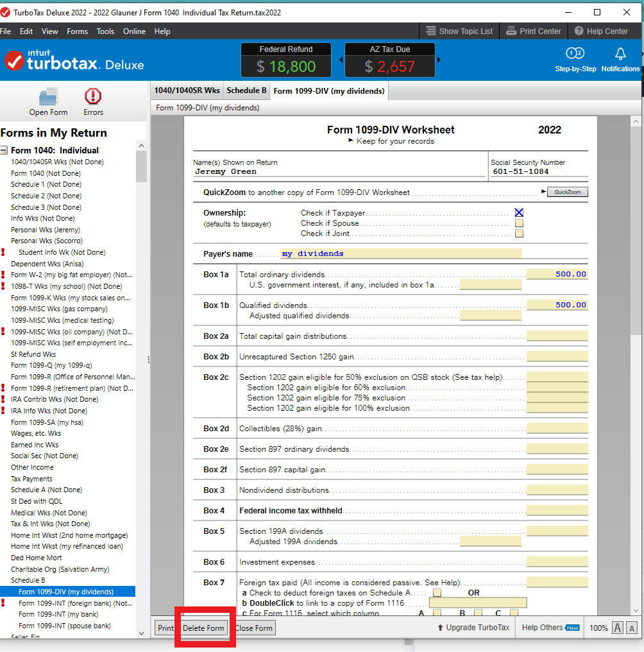The image size is (644, 652).
Task: Select Schedule A (Not Done) in forms list
Action: [47, 490]
